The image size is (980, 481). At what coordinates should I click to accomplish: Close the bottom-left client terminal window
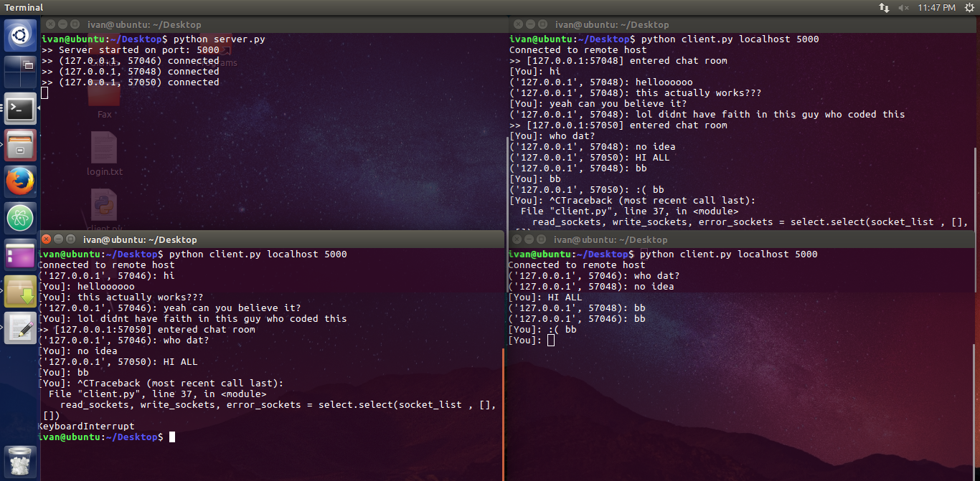coord(46,239)
